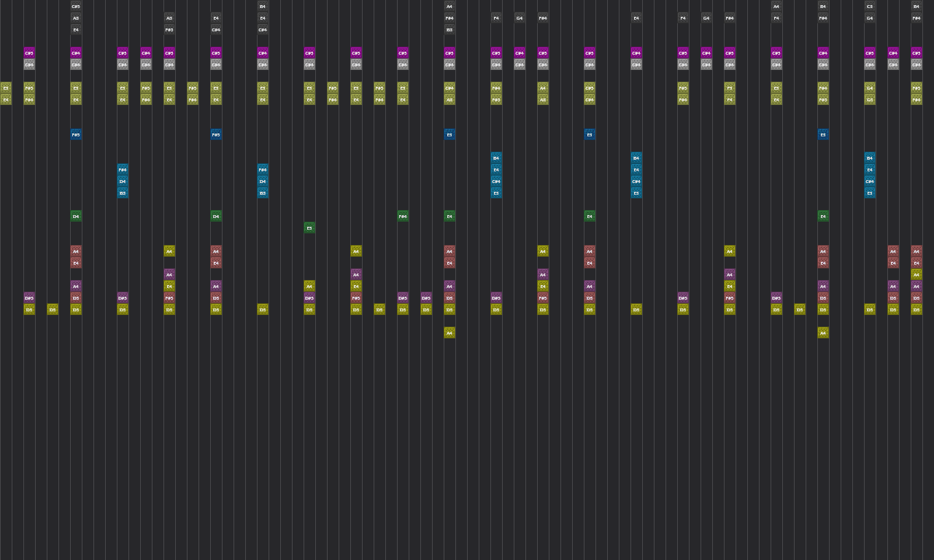Select the rightmost gray A3 note
The width and height of the screenshot is (934, 560).
tap(169, 17)
